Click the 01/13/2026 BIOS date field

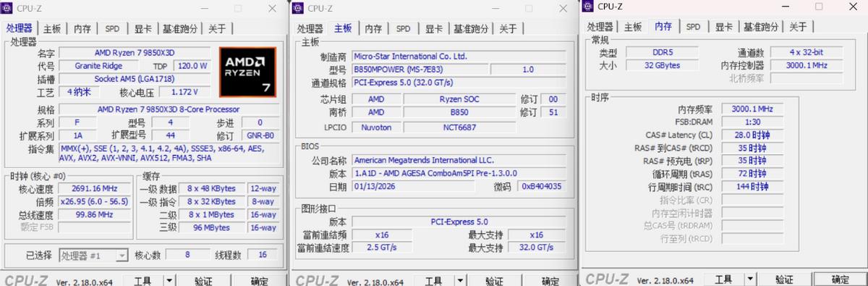(414, 186)
